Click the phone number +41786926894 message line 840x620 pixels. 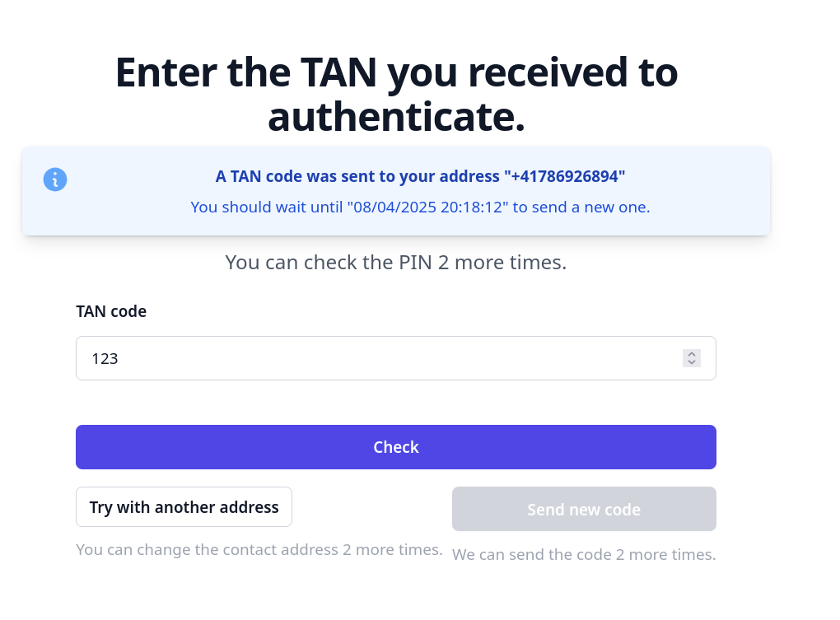click(x=420, y=176)
